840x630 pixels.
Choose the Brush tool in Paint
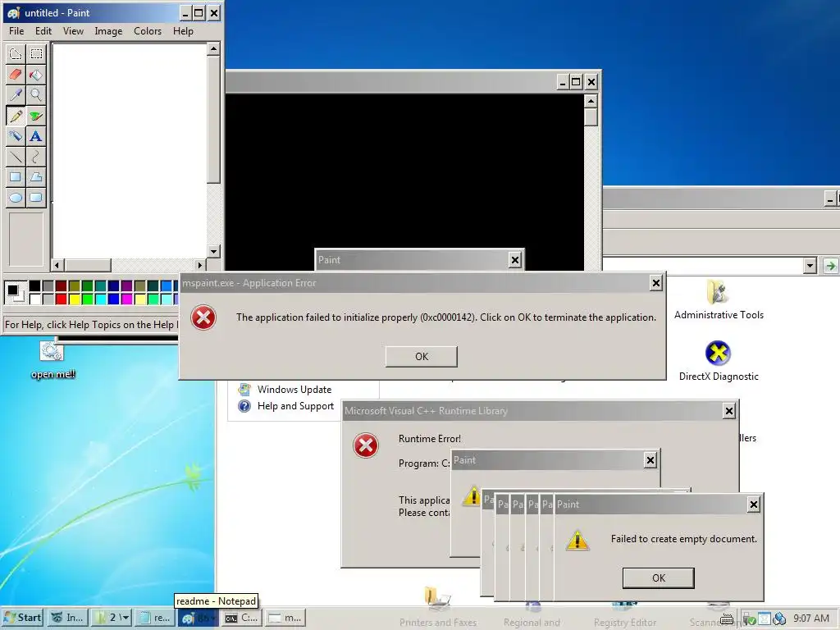click(36, 115)
